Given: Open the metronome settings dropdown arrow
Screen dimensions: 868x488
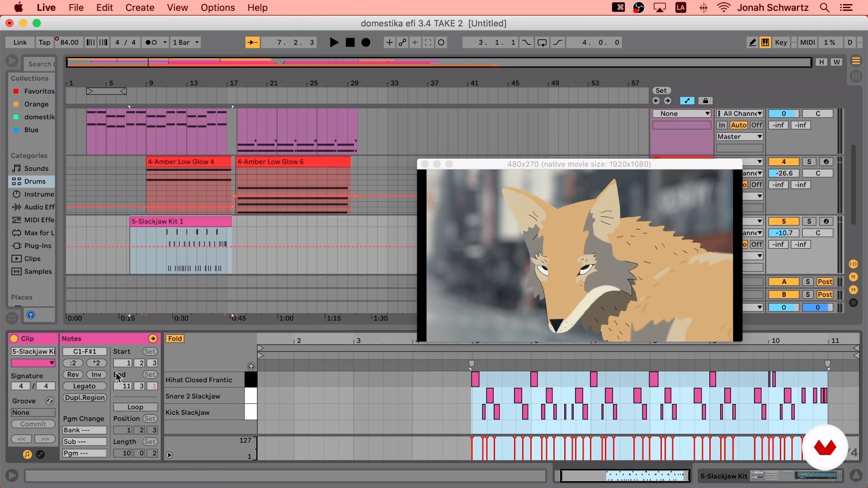Looking at the screenshot, I should pyautogui.click(x=165, y=42).
